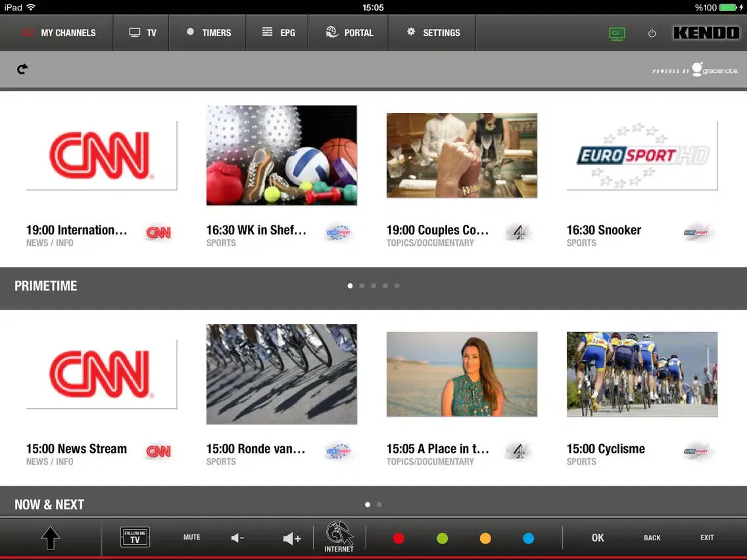Tap the PRIMETIME section header
Image resolution: width=747 pixels, height=560 pixels.
(46, 286)
